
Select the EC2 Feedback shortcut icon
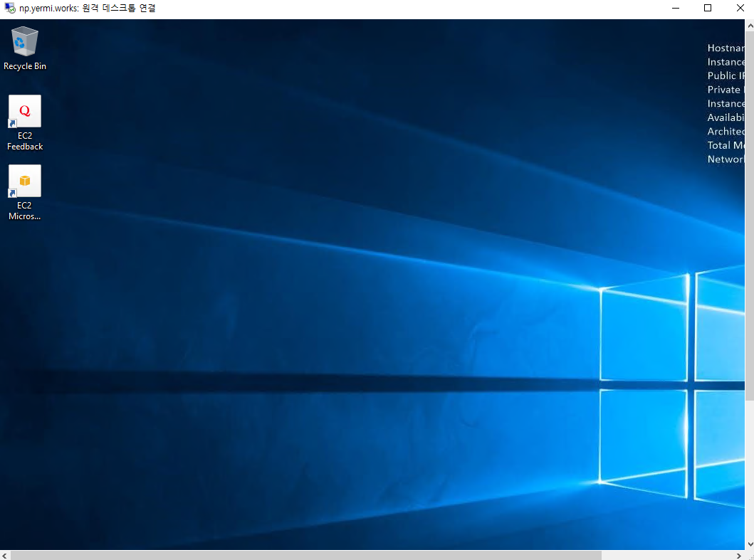tap(24, 111)
